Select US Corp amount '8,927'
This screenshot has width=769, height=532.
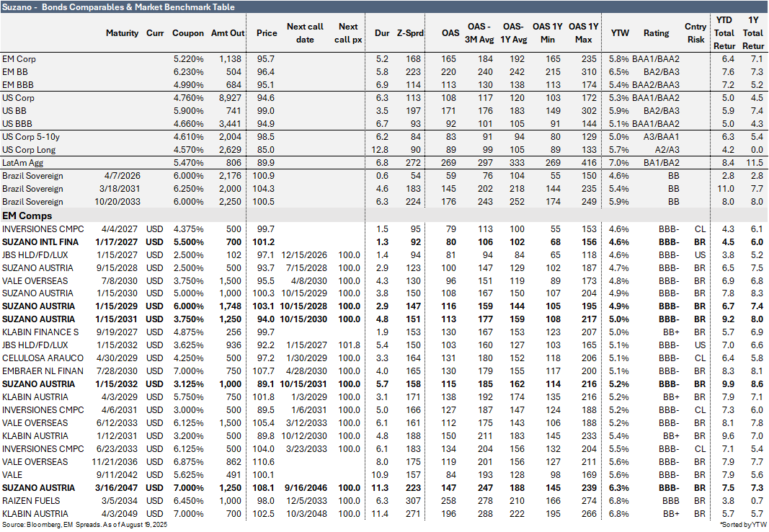(x=230, y=97)
